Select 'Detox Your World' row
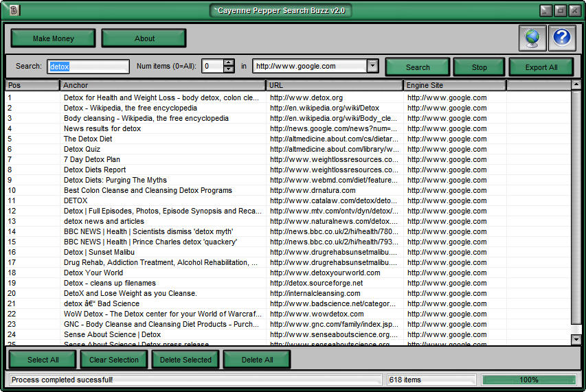586x392 pixels. [288, 273]
